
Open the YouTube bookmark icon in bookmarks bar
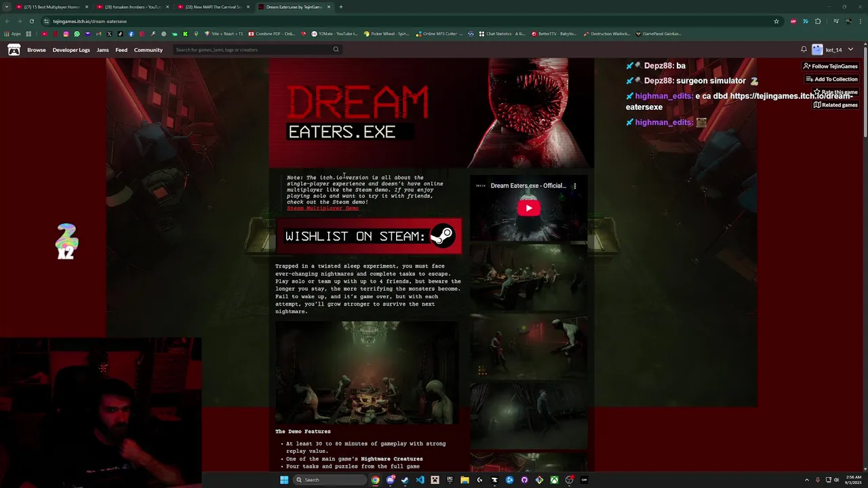tap(45, 34)
